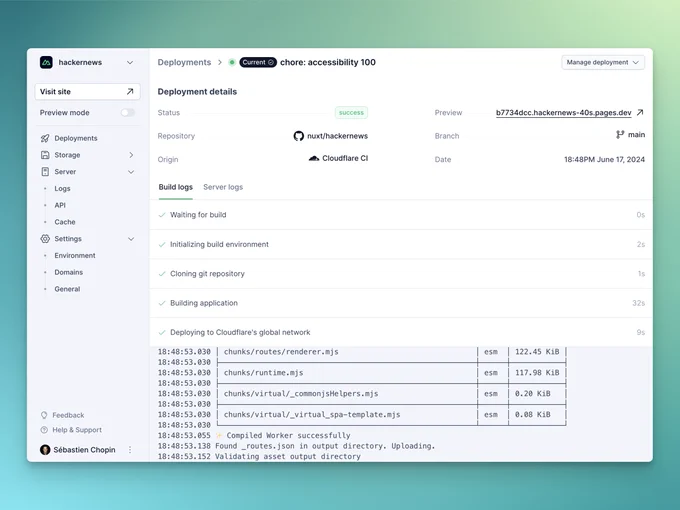Collapse the Settings section chevron
This screenshot has width=680, height=510.
[x=131, y=239]
